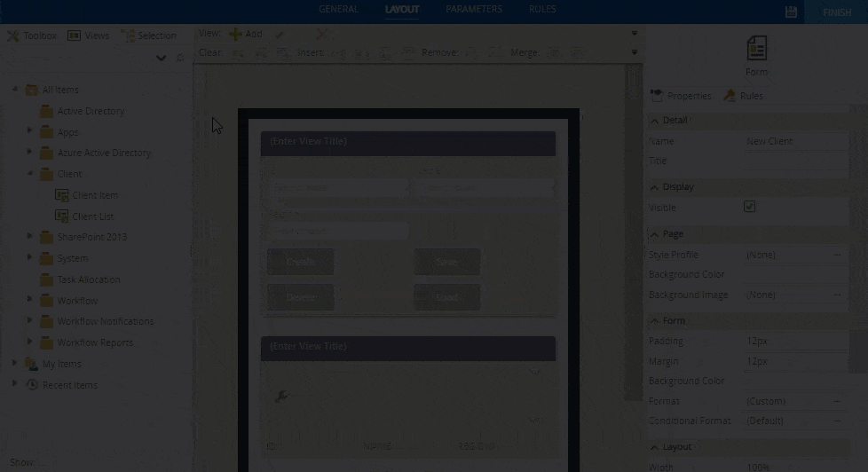Viewport: 868px width, 472px height.
Task: Expand the Azure Active Directory folder
Action: [29, 152]
